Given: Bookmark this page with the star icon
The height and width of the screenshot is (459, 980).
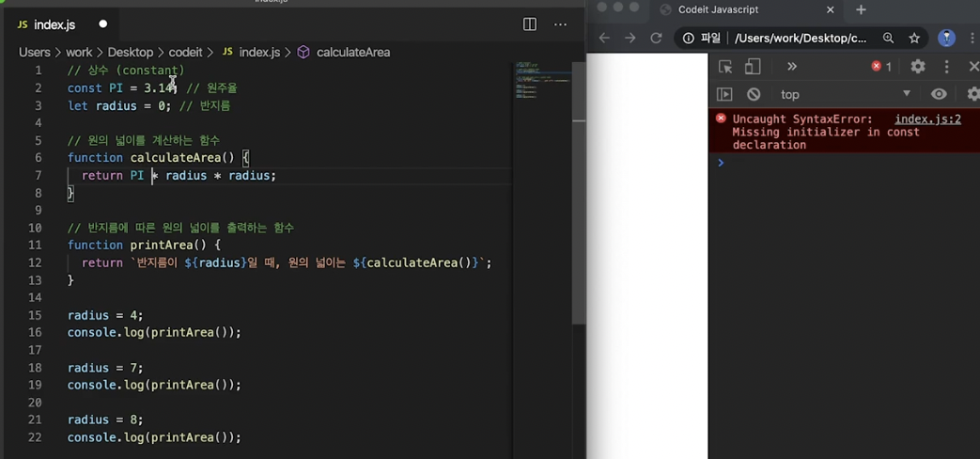Looking at the screenshot, I should point(914,39).
